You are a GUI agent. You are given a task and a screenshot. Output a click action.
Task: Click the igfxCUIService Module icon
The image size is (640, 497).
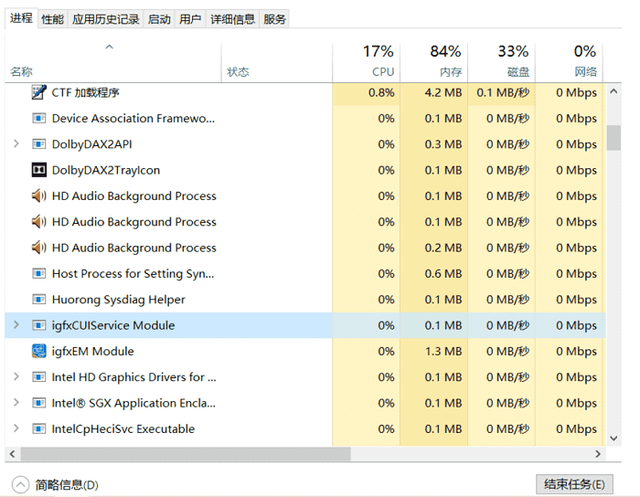click(x=39, y=325)
